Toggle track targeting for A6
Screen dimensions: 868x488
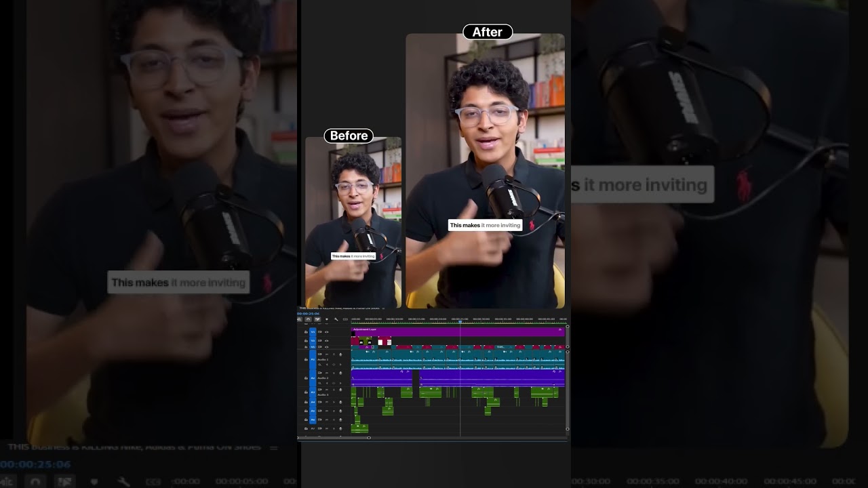click(313, 420)
